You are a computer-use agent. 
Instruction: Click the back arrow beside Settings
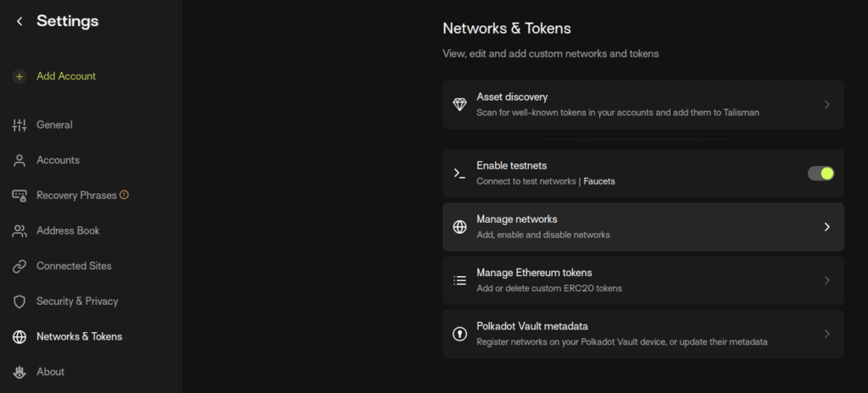20,21
